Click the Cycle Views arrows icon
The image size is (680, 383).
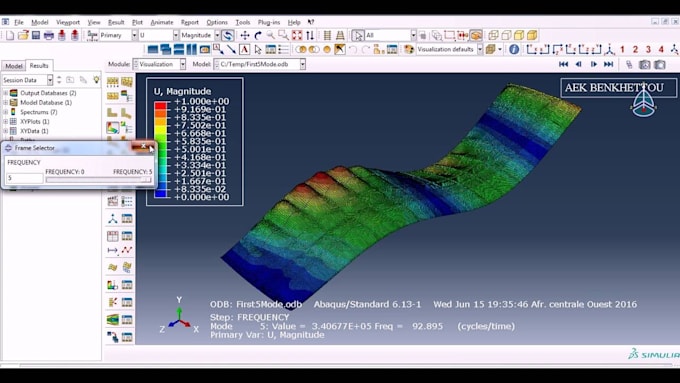click(x=310, y=35)
